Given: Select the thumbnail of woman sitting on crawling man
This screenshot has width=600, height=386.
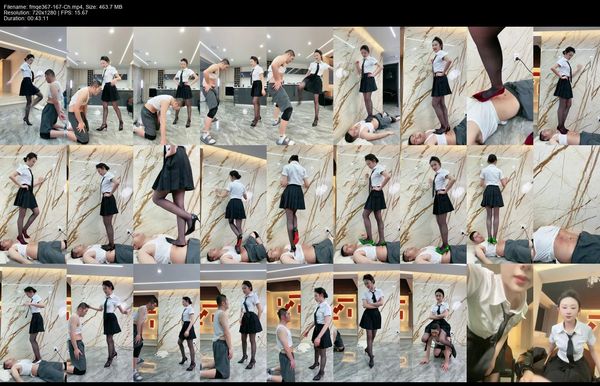Looking at the screenshot, I should click(x=433, y=322).
